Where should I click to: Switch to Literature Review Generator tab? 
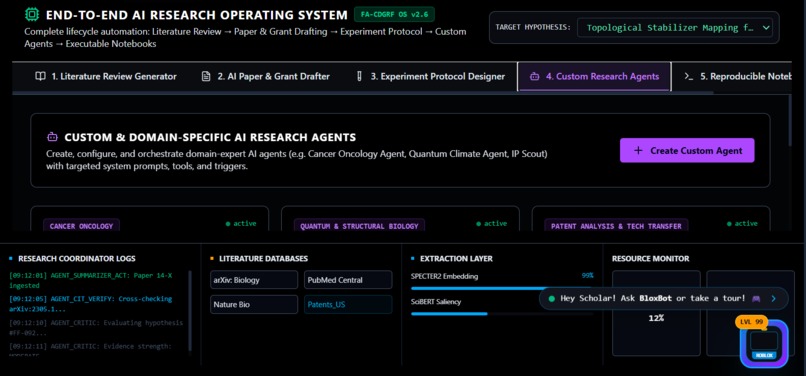tap(106, 77)
